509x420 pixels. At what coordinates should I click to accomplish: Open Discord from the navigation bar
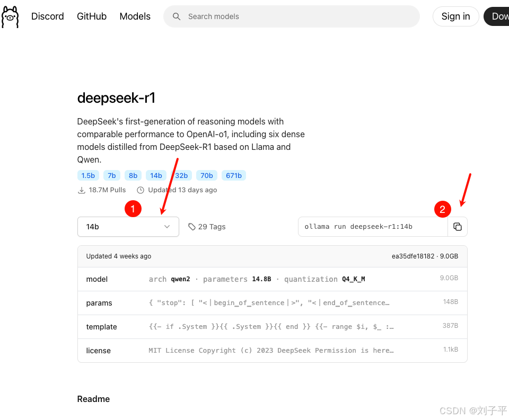(x=47, y=16)
